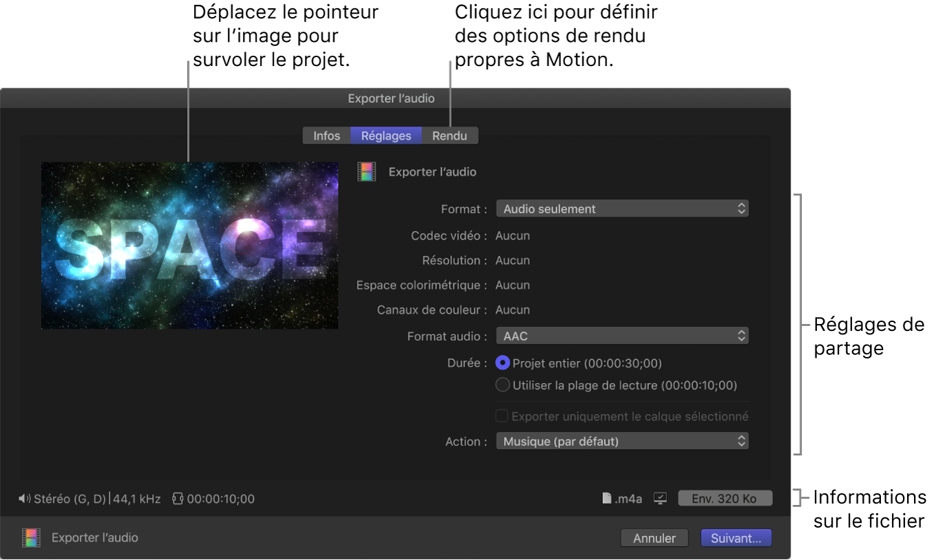
Task: Enable Exporter uniquement le calque sélectionné
Action: click(502, 415)
